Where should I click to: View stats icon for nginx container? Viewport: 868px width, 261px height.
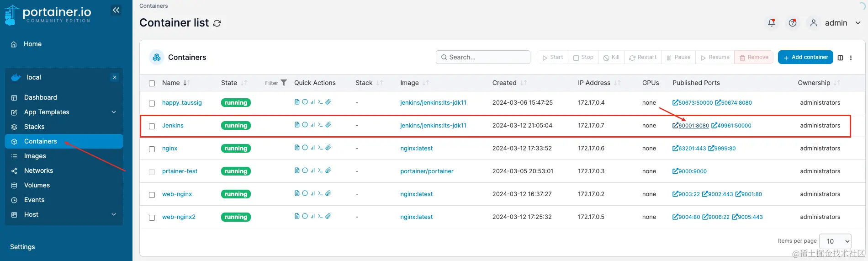pyautogui.click(x=312, y=148)
